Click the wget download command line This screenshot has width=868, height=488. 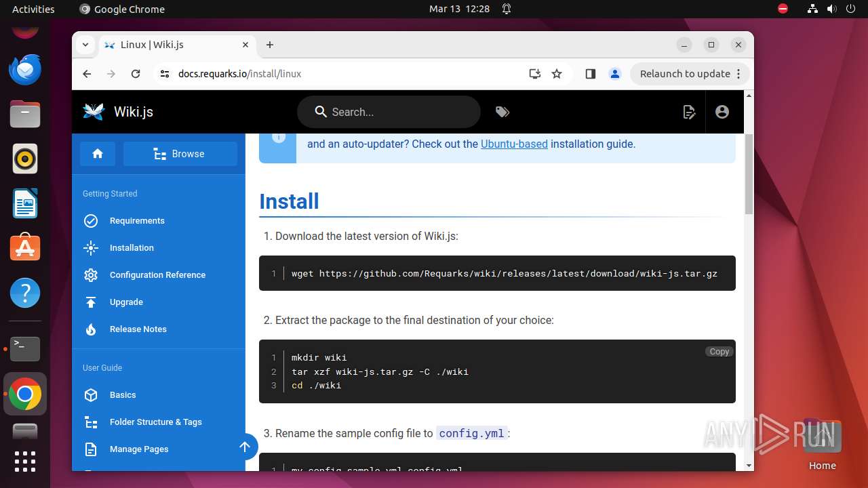pos(505,274)
